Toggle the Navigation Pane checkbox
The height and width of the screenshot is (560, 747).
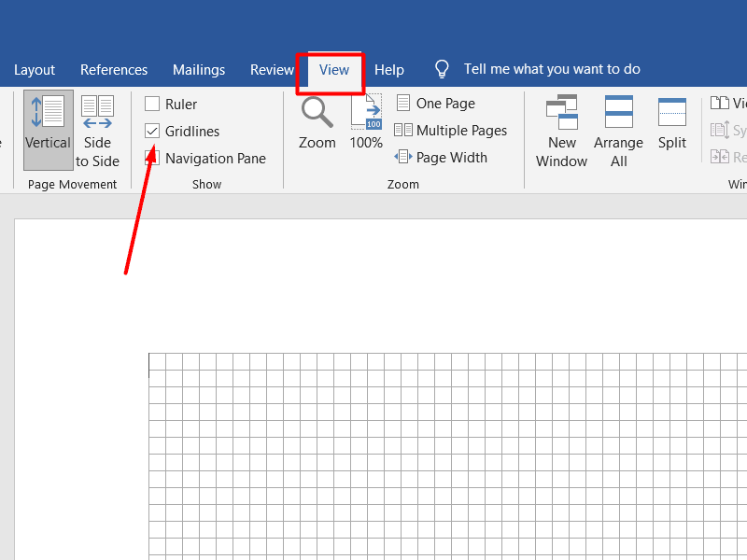tap(152, 159)
